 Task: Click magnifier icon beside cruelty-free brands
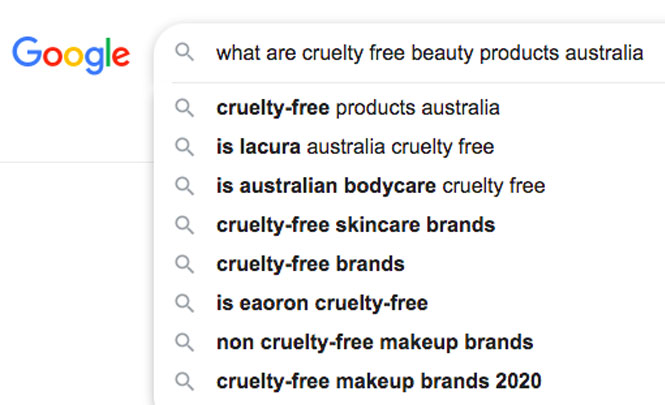point(184,264)
